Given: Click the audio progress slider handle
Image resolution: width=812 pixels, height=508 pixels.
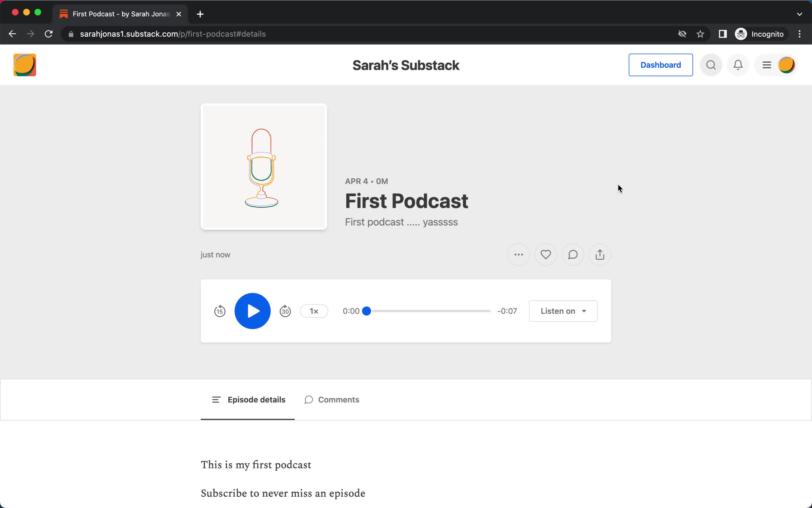Looking at the screenshot, I should click(367, 311).
